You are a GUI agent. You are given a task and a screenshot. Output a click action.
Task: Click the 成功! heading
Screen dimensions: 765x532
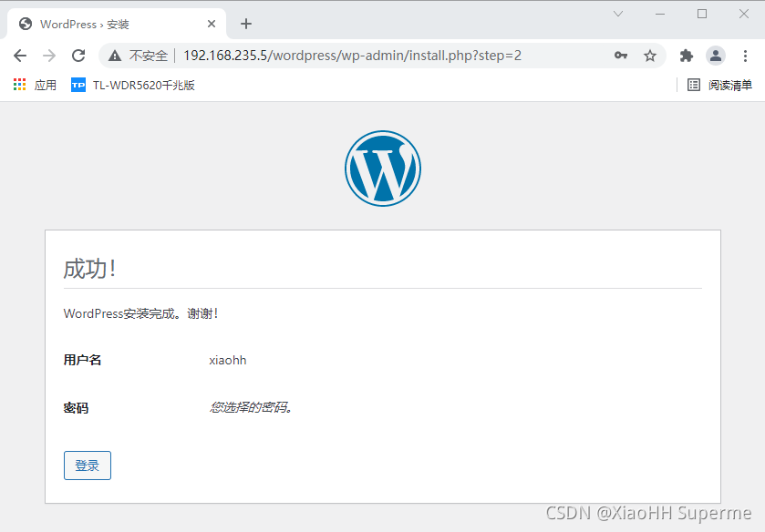click(89, 269)
